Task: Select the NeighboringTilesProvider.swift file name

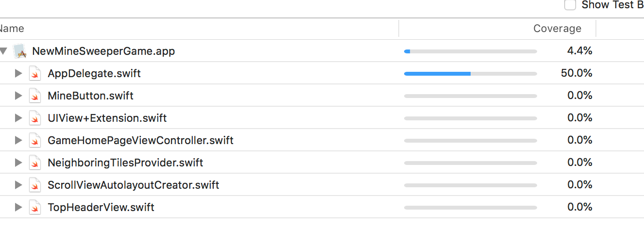Action: click(x=125, y=163)
